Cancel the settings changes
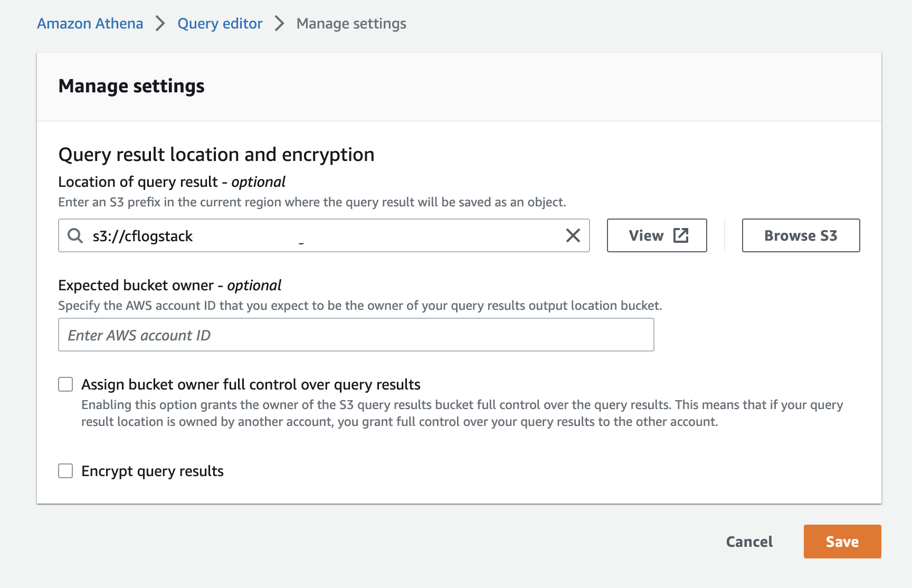This screenshot has height=588, width=912. point(749,542)
